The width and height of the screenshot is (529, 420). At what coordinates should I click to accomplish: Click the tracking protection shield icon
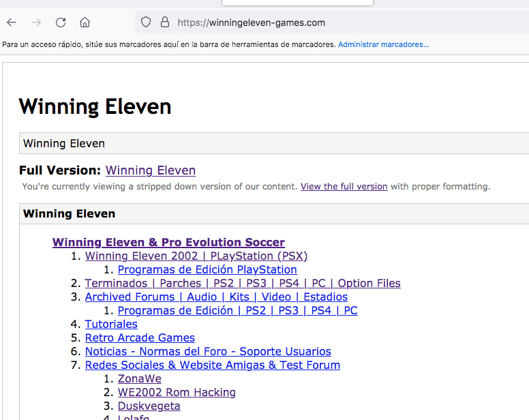point(146,22)
